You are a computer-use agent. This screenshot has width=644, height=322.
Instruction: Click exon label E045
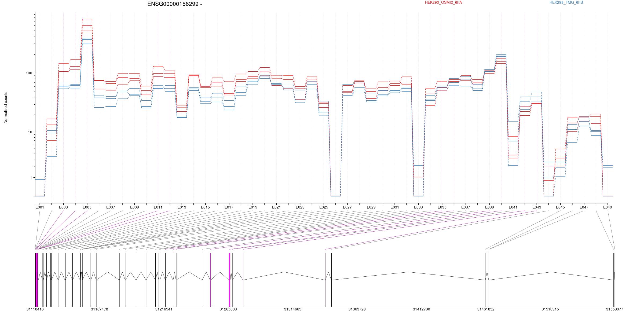click(x=560, y=207)
